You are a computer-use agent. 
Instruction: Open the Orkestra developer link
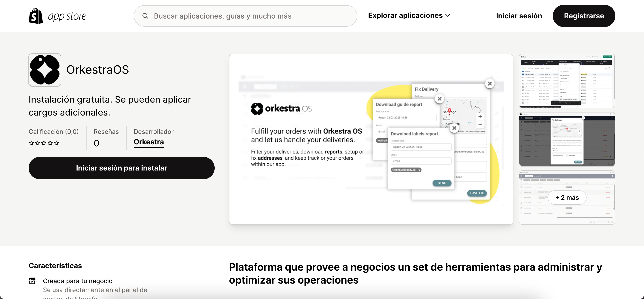point(149,142)
